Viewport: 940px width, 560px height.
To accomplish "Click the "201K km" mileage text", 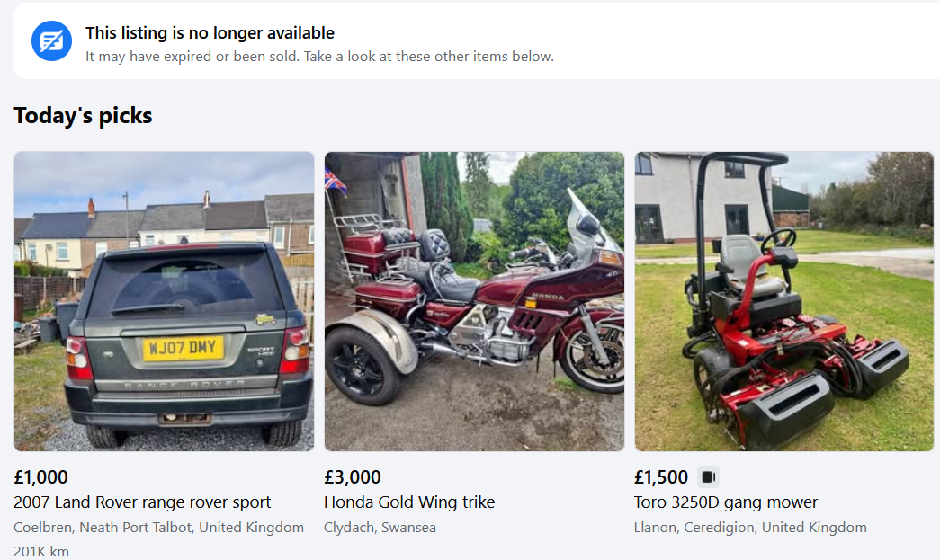I will point(41,551).
